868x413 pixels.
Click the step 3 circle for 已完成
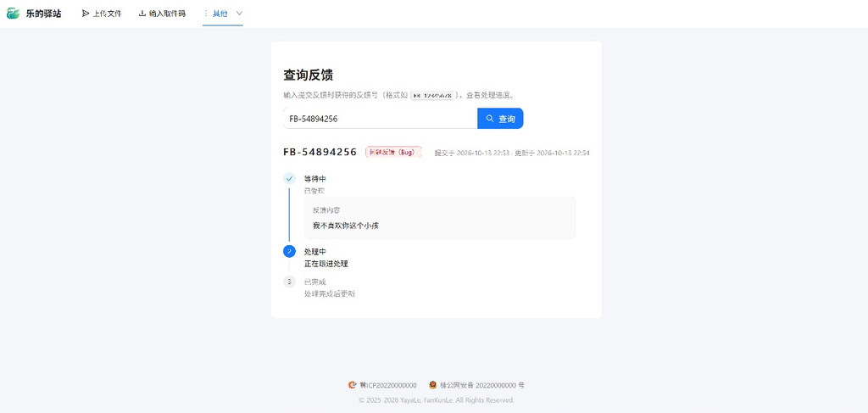[x=289, y=282]
